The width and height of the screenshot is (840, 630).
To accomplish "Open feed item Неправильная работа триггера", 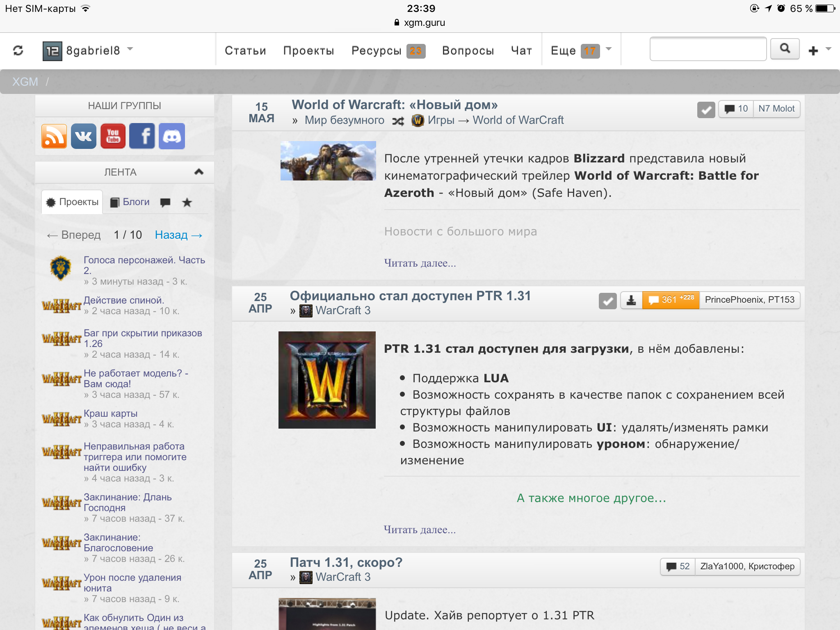I will 135,457.
